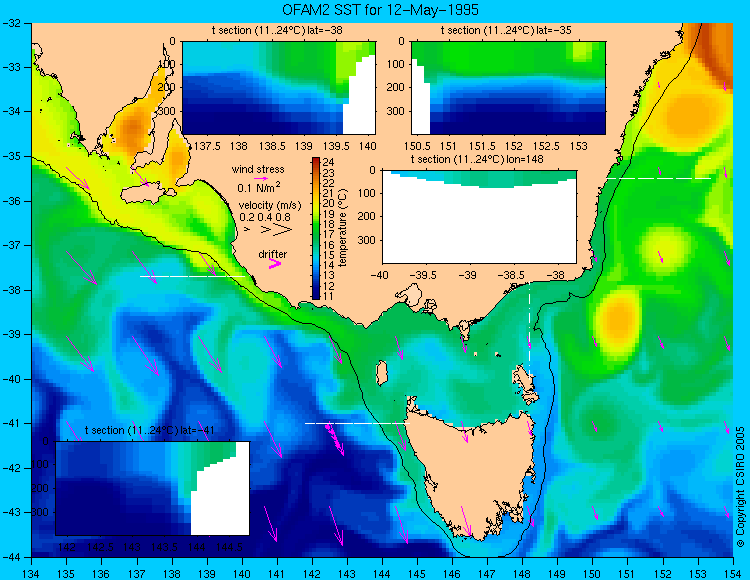The width and height of the screenshot is (750, 580).
Task: Click the 't section (11..24°C) lat=-41' title
Action: tap(149, 430)
